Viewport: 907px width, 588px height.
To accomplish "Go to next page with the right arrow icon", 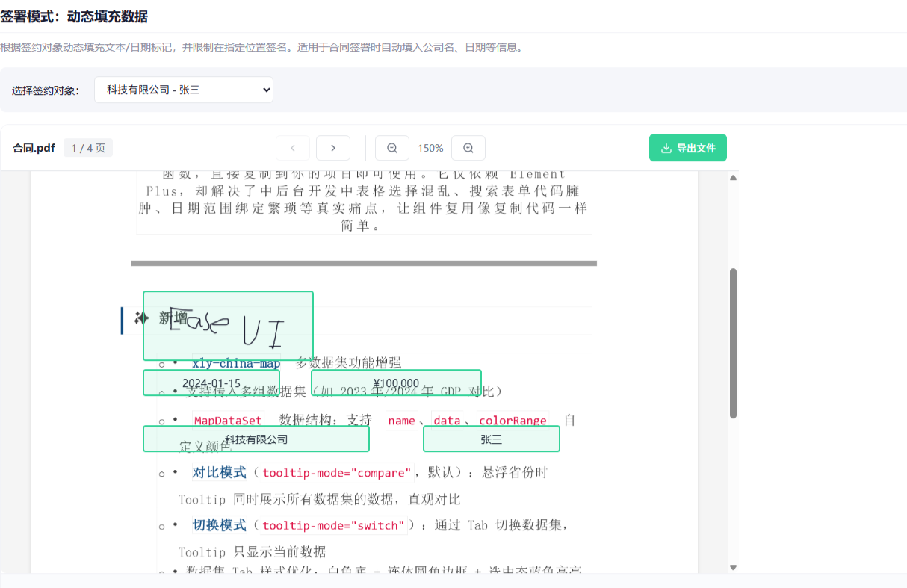I will [332, 148].
